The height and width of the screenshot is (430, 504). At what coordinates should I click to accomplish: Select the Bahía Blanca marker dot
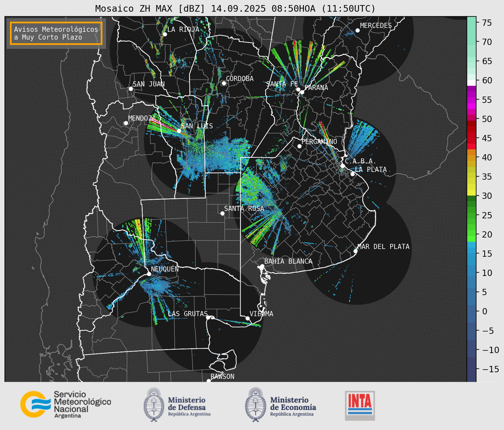[x=262, y=266]
